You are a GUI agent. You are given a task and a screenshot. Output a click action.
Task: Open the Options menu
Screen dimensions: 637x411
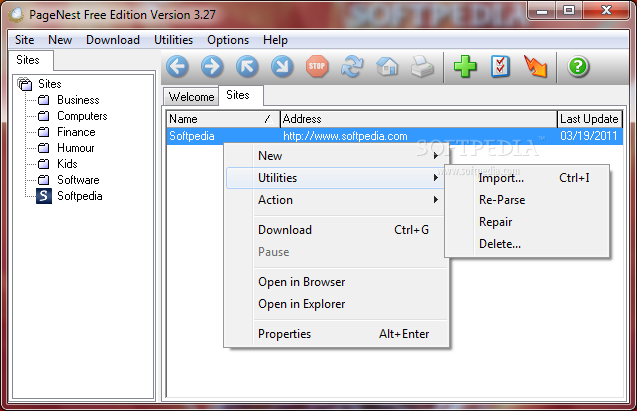coord(228,40)
